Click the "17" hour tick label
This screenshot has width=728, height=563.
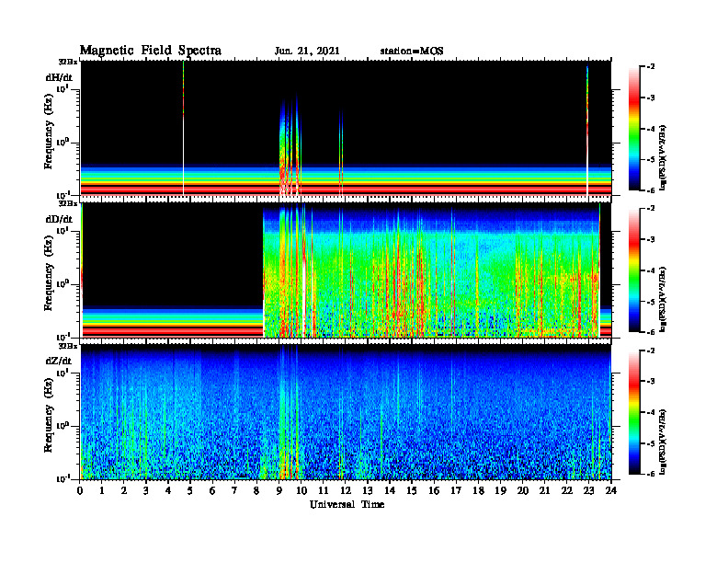456,491
